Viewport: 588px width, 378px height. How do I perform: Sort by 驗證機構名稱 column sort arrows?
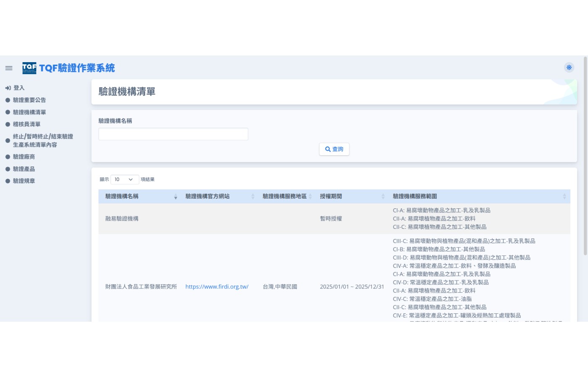[176, 197]
